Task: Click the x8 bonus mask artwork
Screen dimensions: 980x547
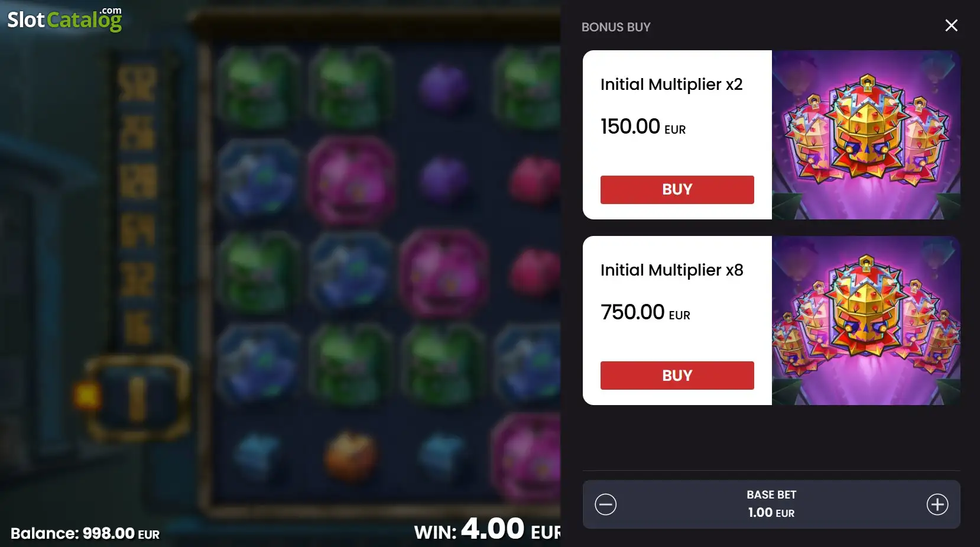Action: [866, 321]
